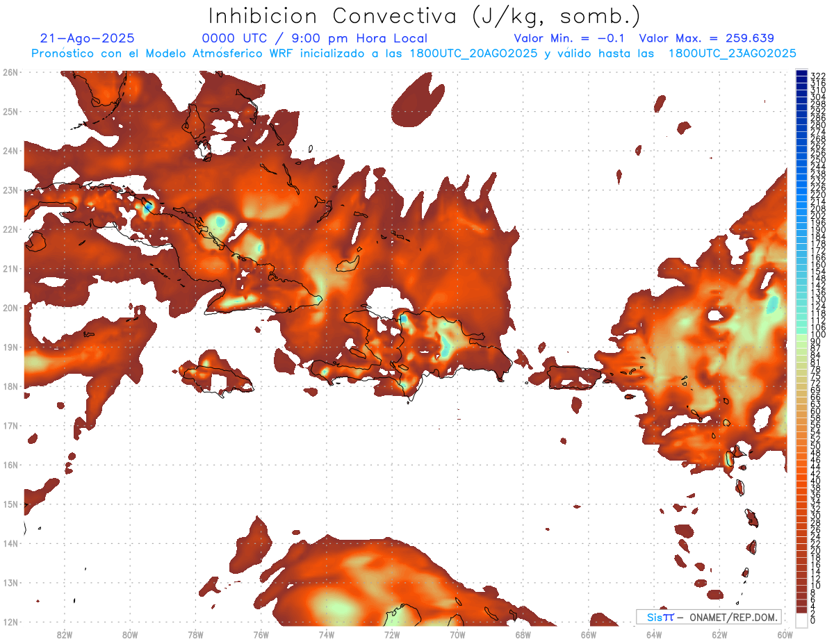Click the '202' value on the color scale
The image size is (834, 644).
817,215
